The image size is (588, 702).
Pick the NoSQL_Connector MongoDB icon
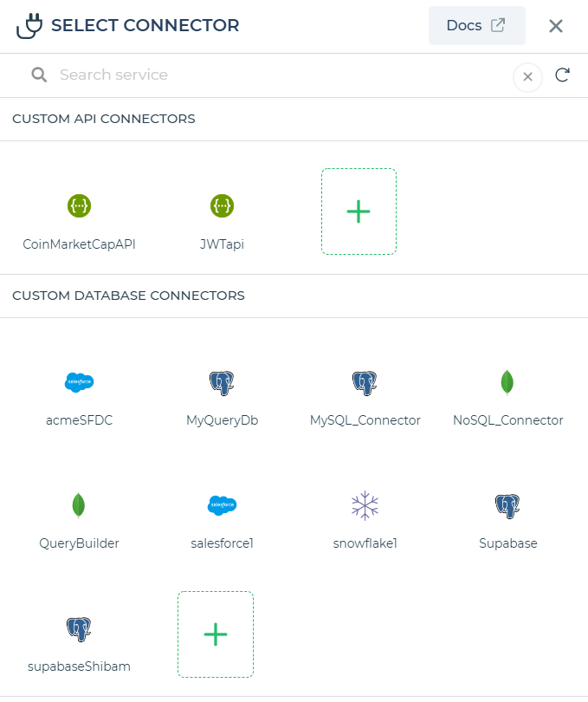(507, 382)
